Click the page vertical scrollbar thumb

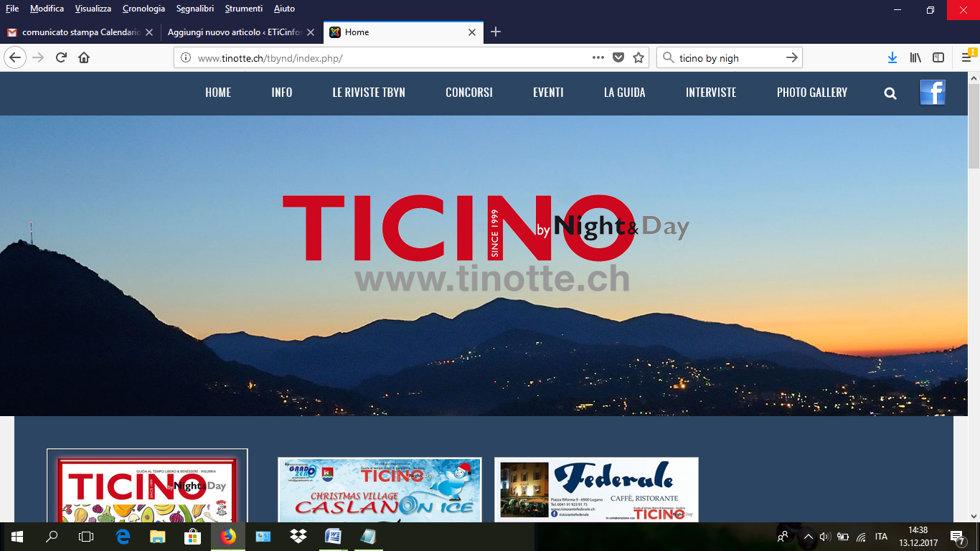tap(974, 126)
